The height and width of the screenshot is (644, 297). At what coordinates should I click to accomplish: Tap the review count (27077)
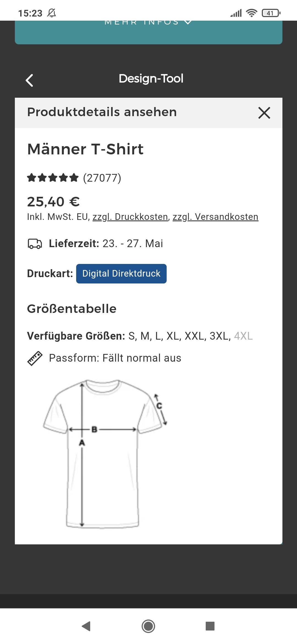[102, 178]
